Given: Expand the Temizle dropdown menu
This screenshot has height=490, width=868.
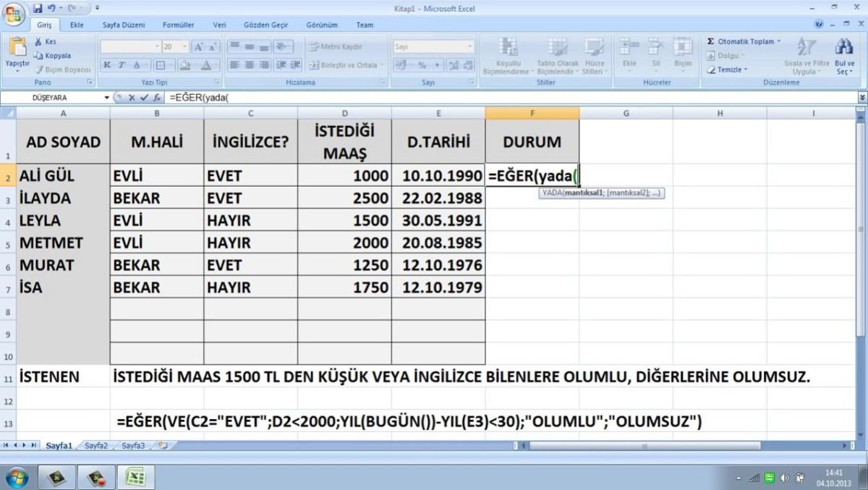Looking at the screenshot, I should [746, 70].
